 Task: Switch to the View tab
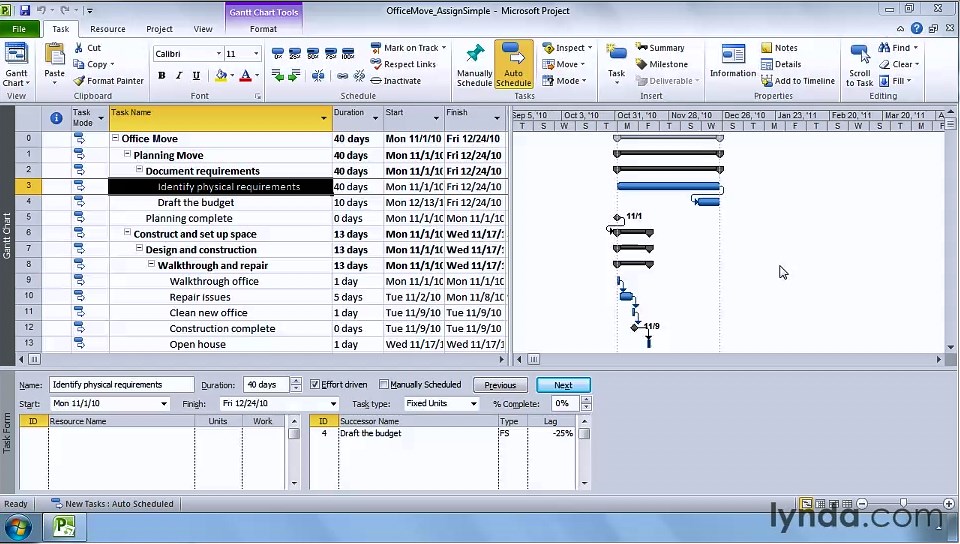(203, 29)
